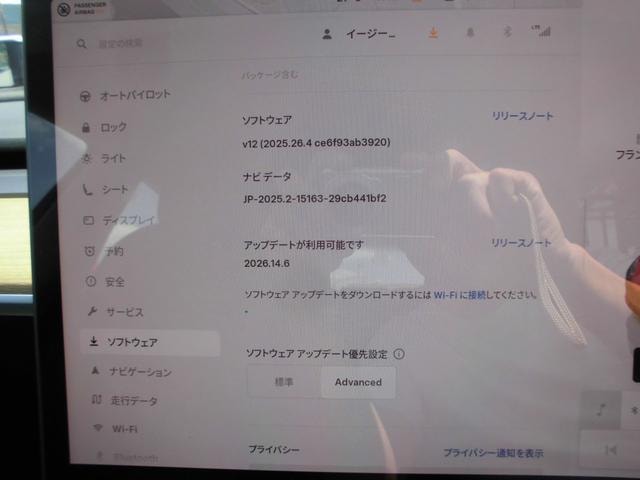Open the 予約 schedule menu
The height and width of the screenshot is (480, 640).
(x=104, y=251)
